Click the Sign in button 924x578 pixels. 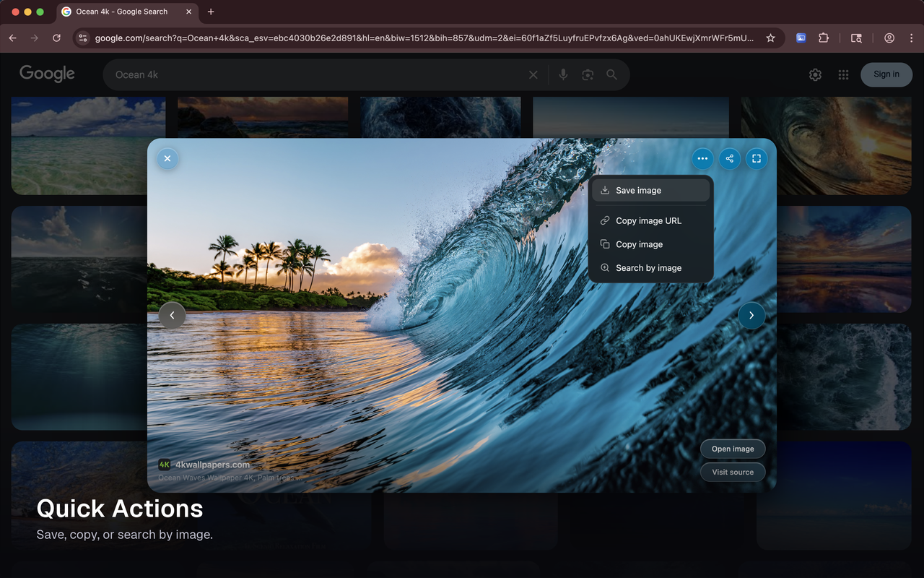(886, 74)
